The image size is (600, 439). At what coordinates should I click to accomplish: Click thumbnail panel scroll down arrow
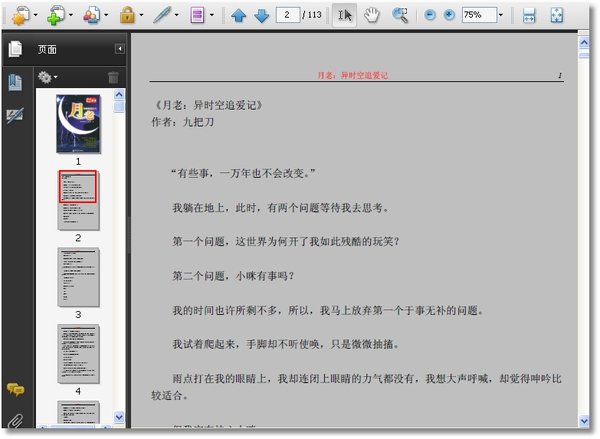[119, 416]
